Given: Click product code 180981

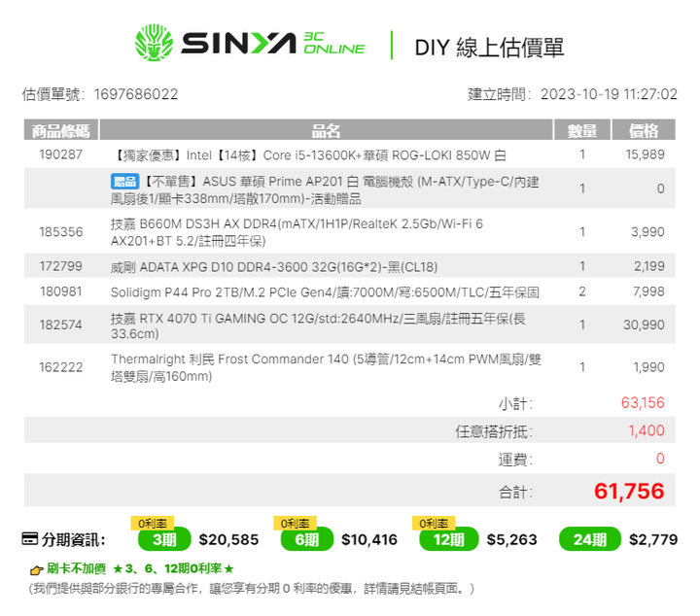Looking at the screenshot, I should (60, 291).
